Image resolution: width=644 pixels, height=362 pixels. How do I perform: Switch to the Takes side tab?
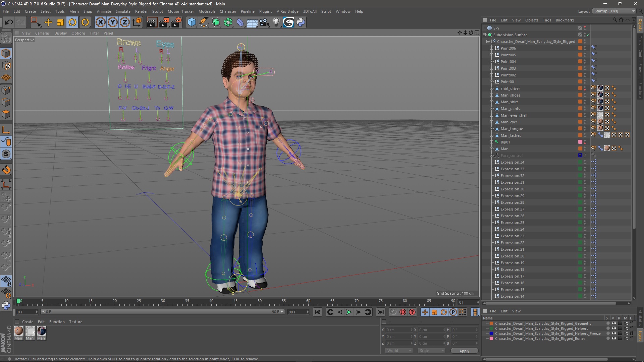pyautogui.click(x=640, y=40)
